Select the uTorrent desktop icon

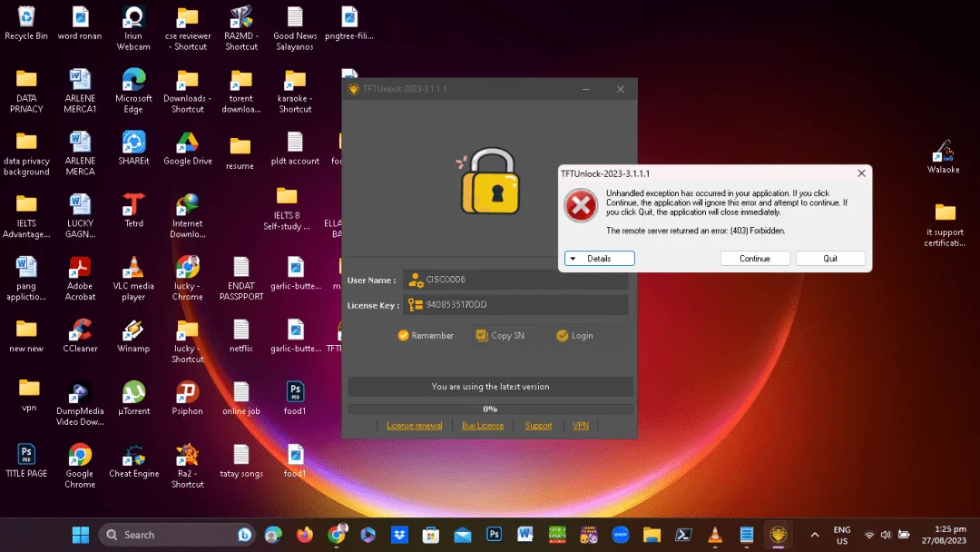click(133, 399)
